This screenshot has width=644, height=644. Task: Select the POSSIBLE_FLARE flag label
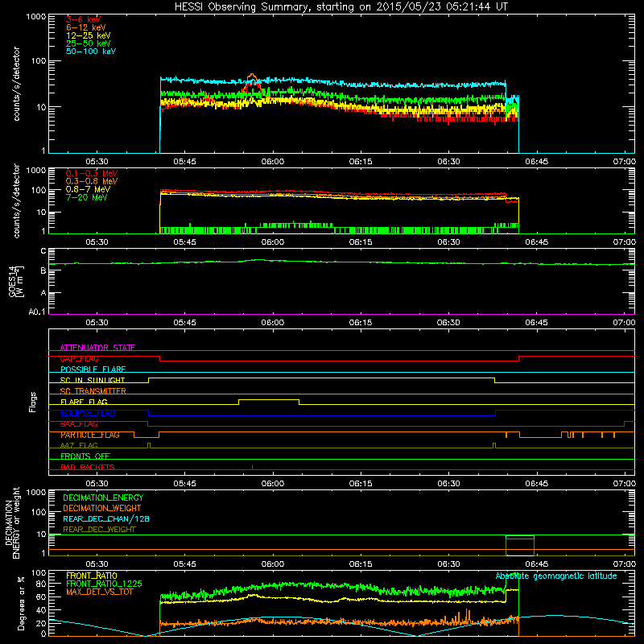93,369
